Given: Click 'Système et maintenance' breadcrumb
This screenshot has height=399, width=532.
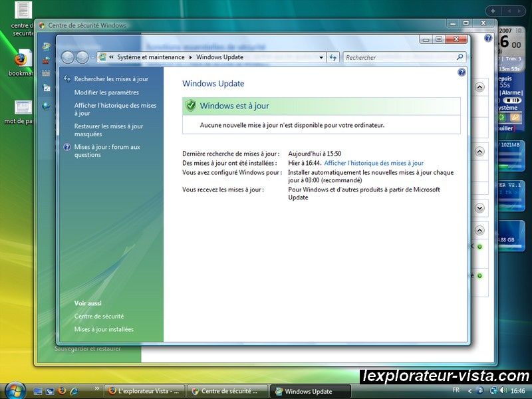Looking at the screenshot, I should (x=151, y=57).
